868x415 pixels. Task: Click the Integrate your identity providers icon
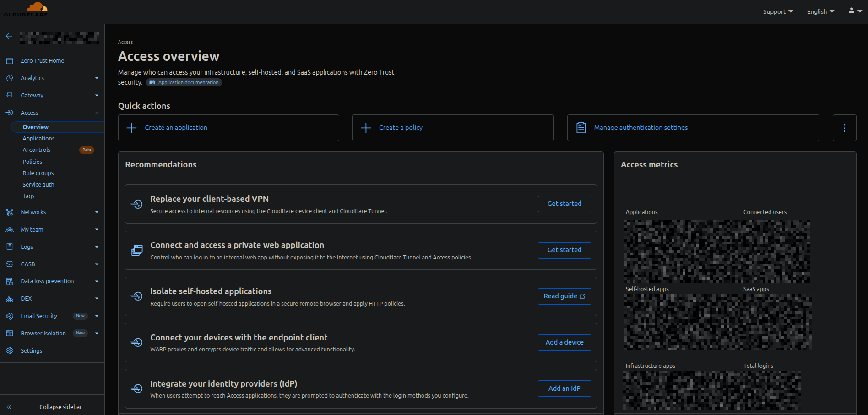point(137,389)
